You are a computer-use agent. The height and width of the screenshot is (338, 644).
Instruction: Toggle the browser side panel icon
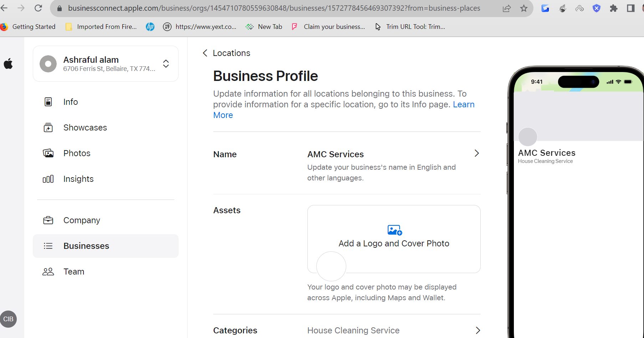click(631, 8)
